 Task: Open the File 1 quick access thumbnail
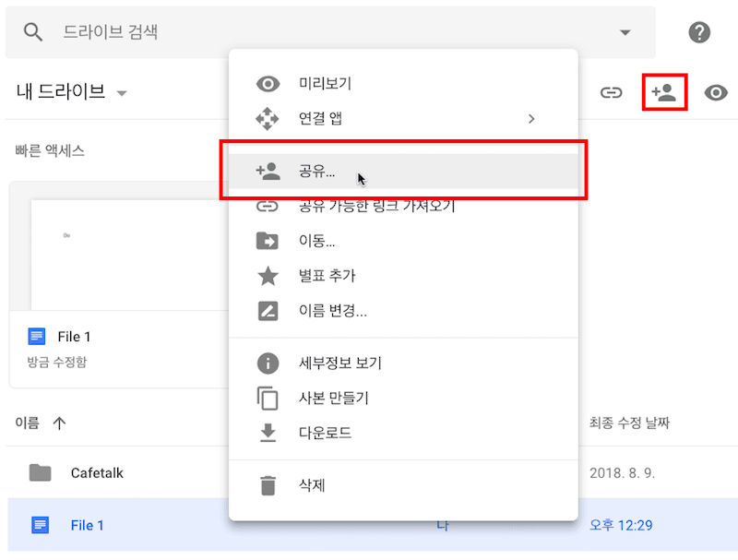tap(119, 246)
